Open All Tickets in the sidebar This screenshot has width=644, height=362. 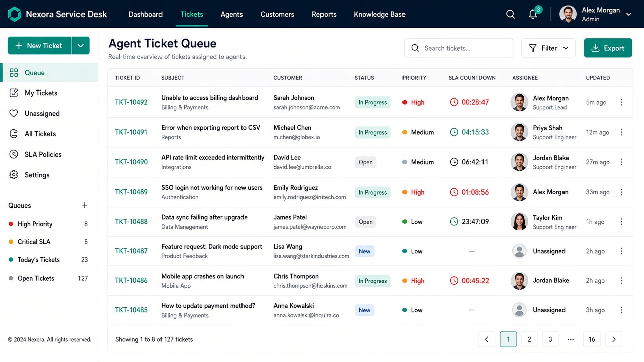coord(49,134)
